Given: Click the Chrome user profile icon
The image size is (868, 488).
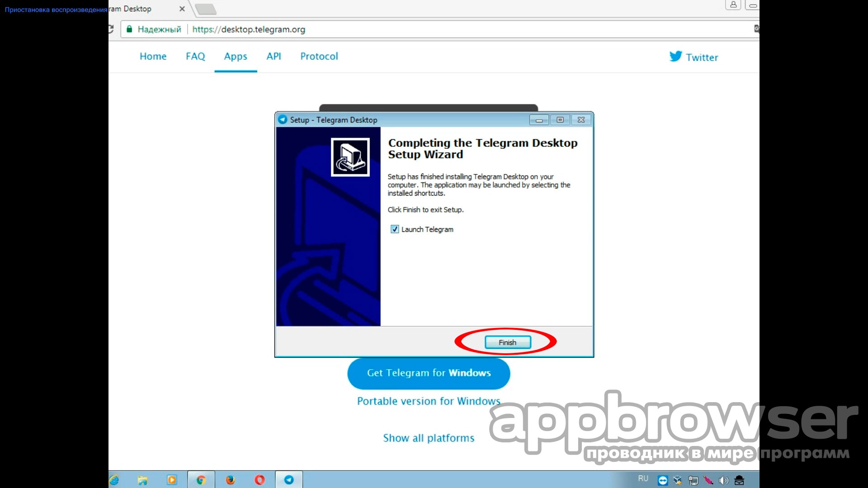Looking at the screenshot, I should point(733,5).
